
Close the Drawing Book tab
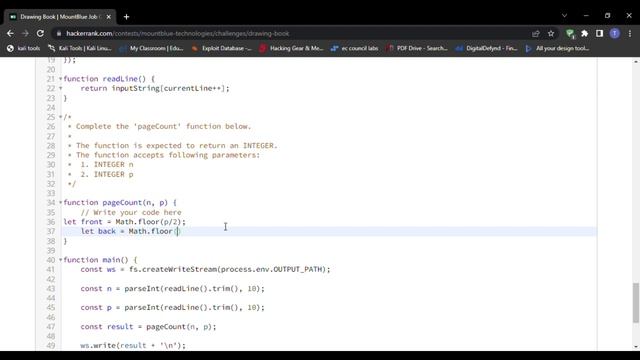109,17
